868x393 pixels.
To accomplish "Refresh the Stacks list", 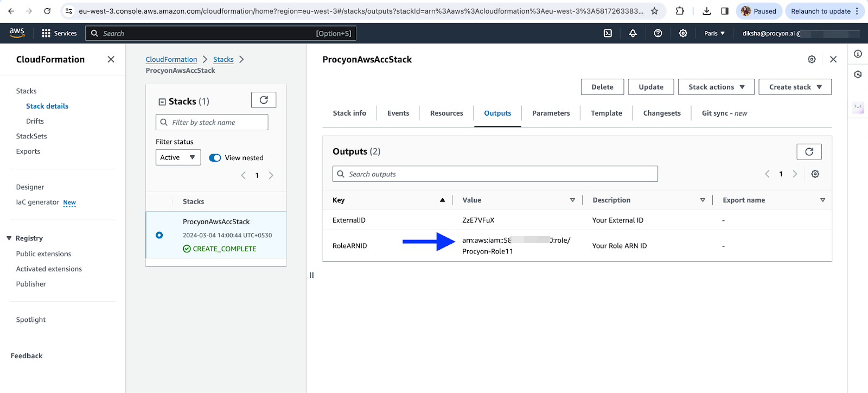I will (x=264, y=100).
